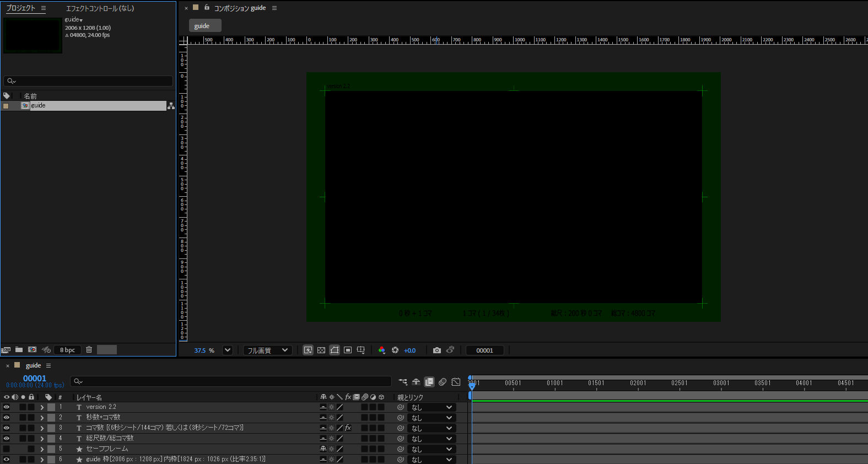Take a snapshot with the camera icon
This screenshot has width=868, height=464.
(x=437, y=350)
